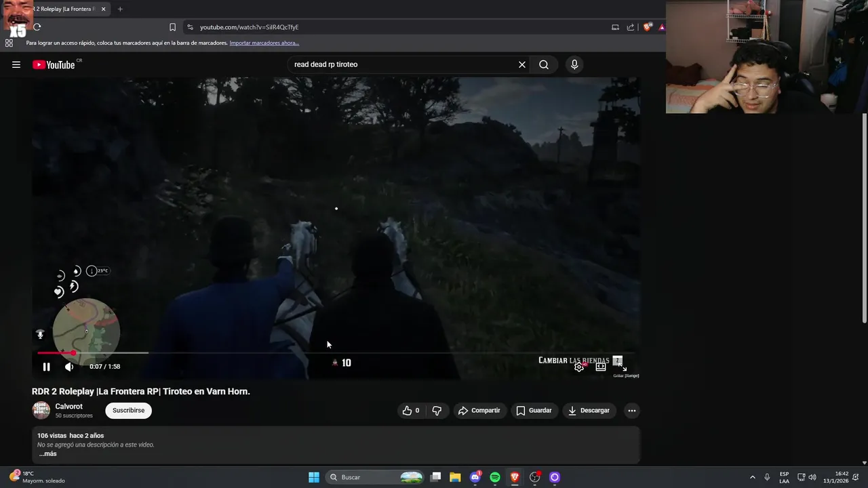Open the network icon in the tray

point(801,477)
